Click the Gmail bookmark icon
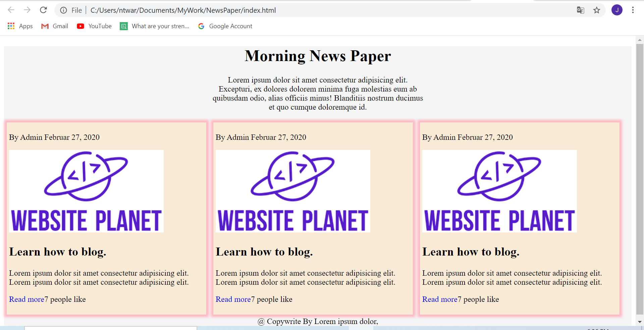This screenshot has width=644, height=330. click(45, 26)
